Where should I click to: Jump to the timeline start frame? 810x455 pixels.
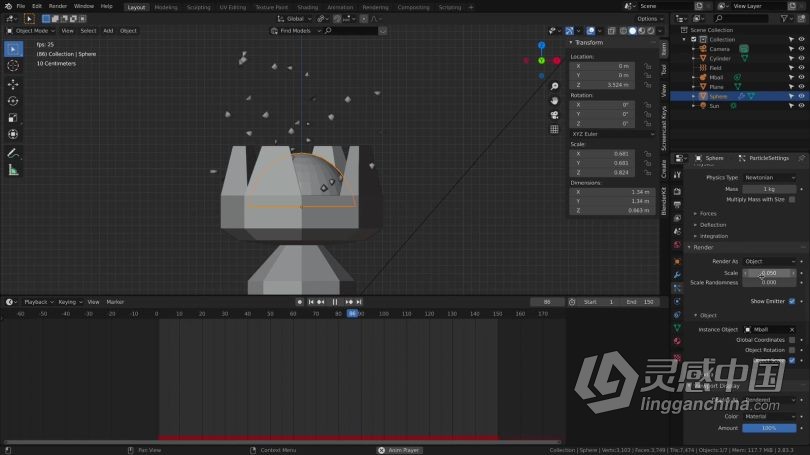[311, 302]
